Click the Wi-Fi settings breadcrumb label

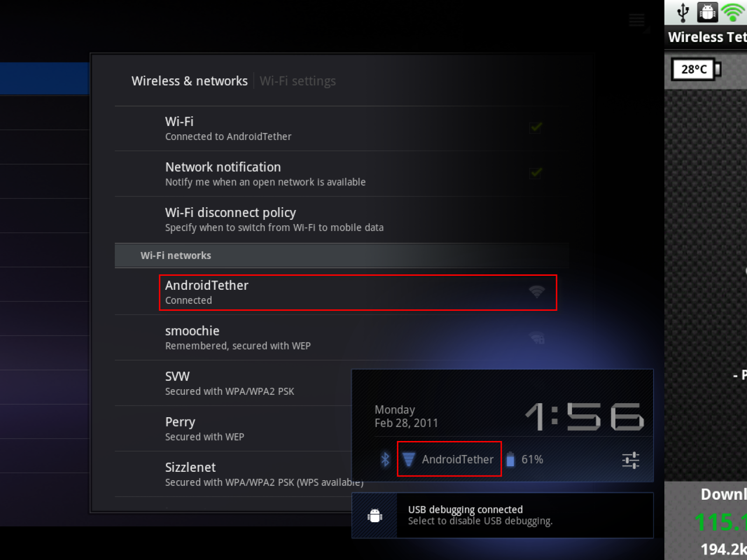click(x=297, y=81)
